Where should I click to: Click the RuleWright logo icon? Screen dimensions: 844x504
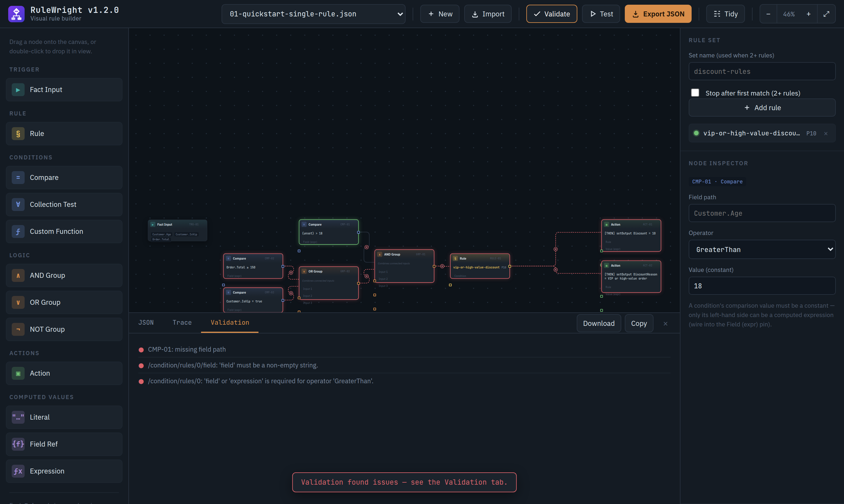16,14
